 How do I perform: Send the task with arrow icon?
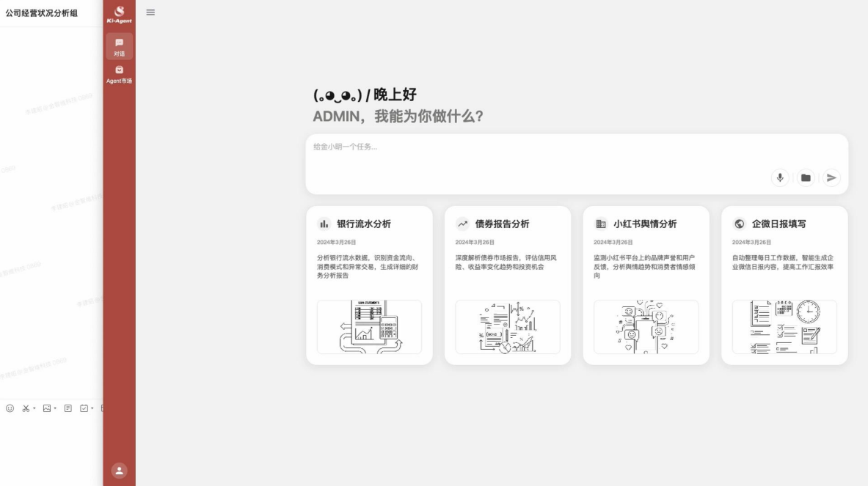pyautogui.click(x=831, y=177)
